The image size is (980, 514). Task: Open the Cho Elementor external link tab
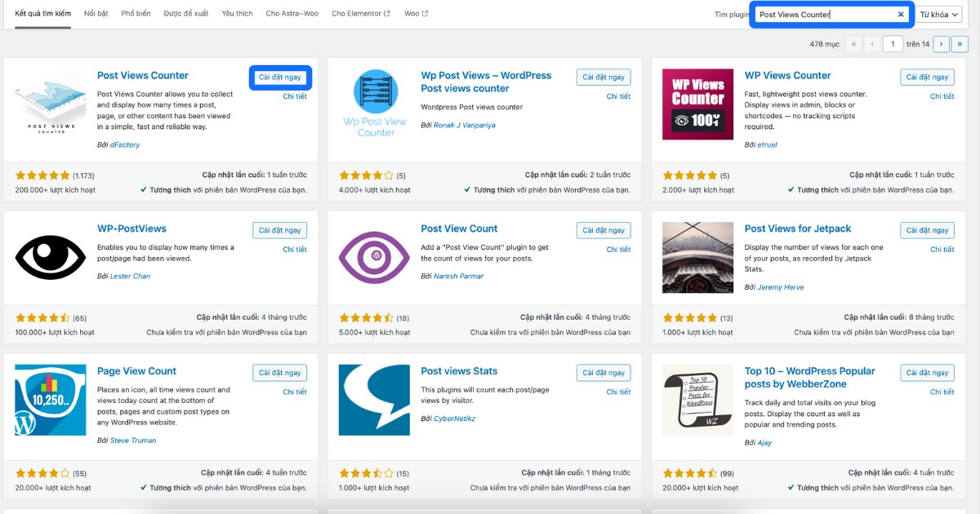(361, 14)
